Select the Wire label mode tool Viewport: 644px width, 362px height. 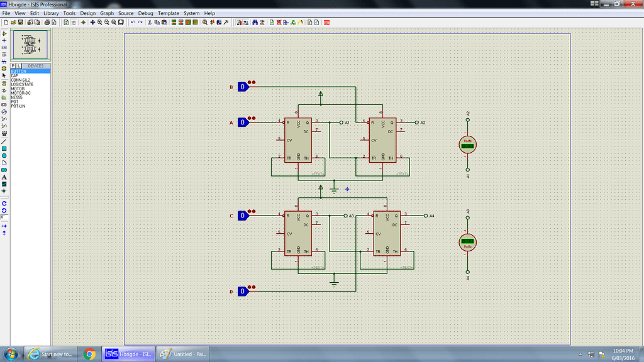click(4, 47)
